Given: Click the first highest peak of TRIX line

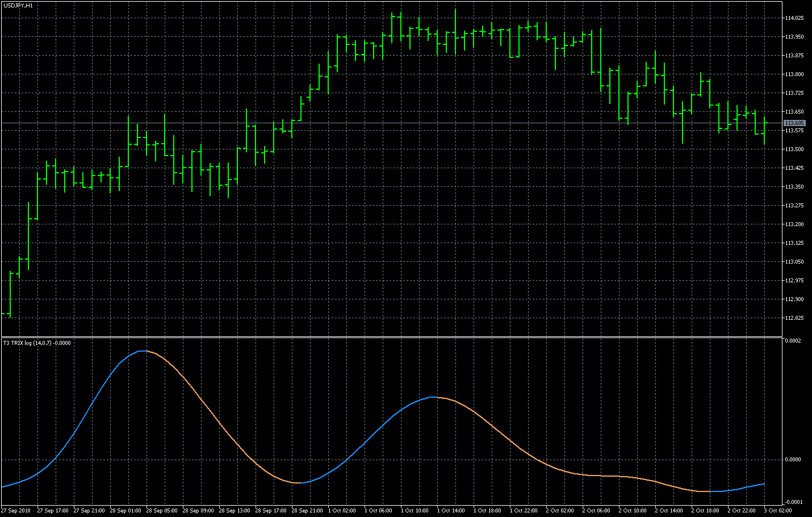Looking at the screenshot, I should pyautogui.click(x=143, y=351).
